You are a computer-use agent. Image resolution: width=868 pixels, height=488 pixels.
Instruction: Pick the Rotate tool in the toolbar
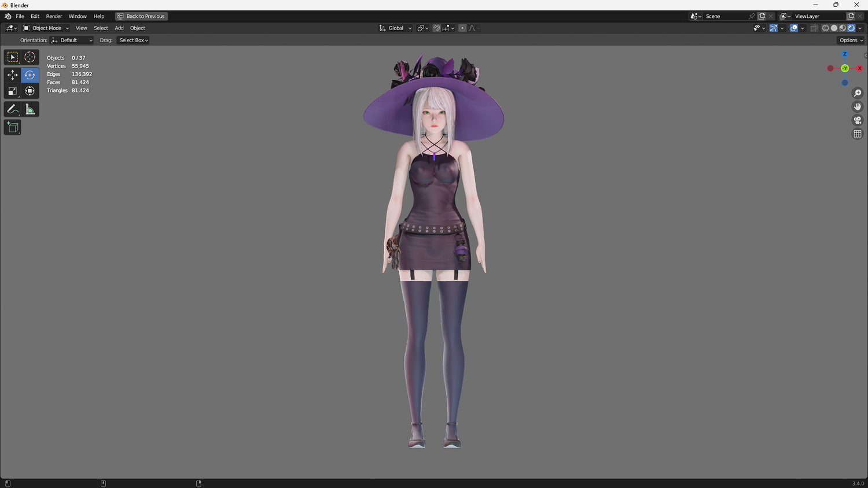30,75
